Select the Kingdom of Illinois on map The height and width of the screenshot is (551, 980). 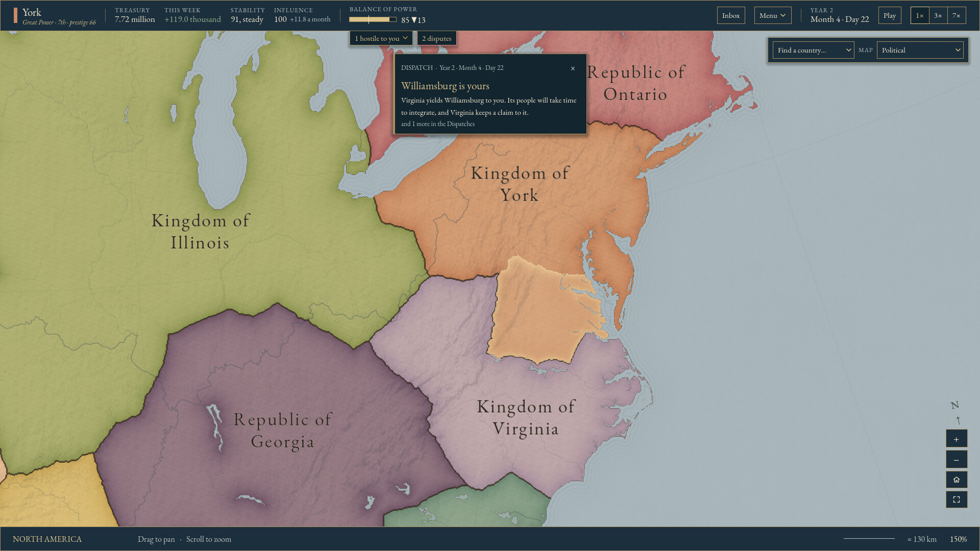pyautogui.click(x=200, y=232)
